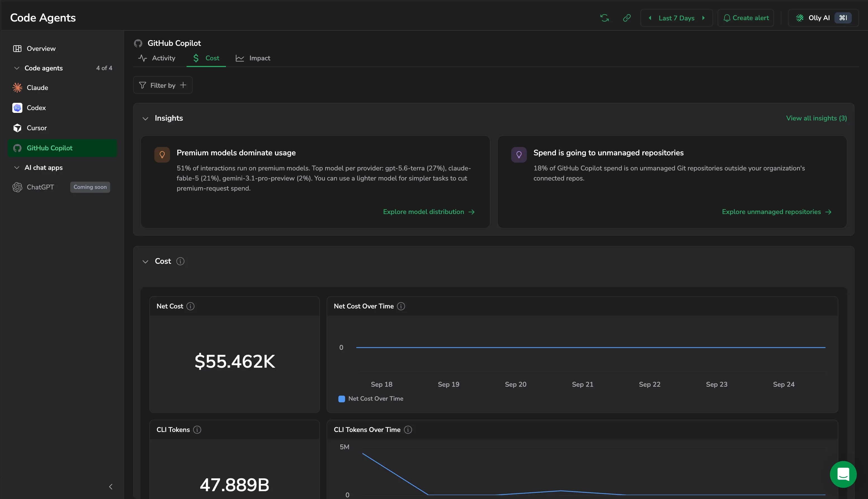Click the CLI Tokens info icon
The image size is (868, 499).
coord(197,430)
